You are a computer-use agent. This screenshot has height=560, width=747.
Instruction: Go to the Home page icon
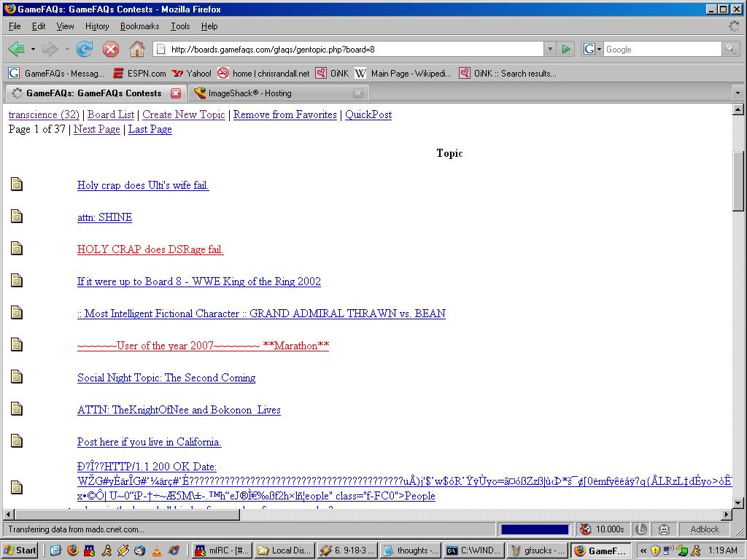pyautogui.click(x=136, y=49)
